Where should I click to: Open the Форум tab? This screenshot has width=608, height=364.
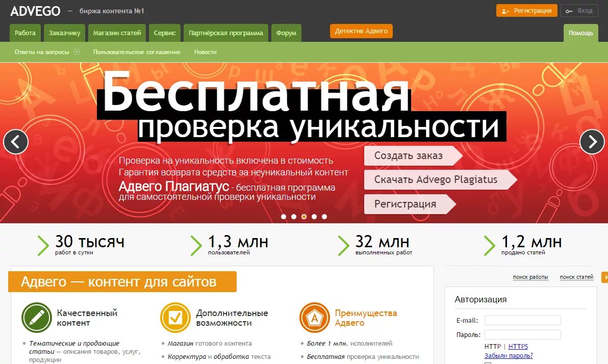tap(286, 33)
